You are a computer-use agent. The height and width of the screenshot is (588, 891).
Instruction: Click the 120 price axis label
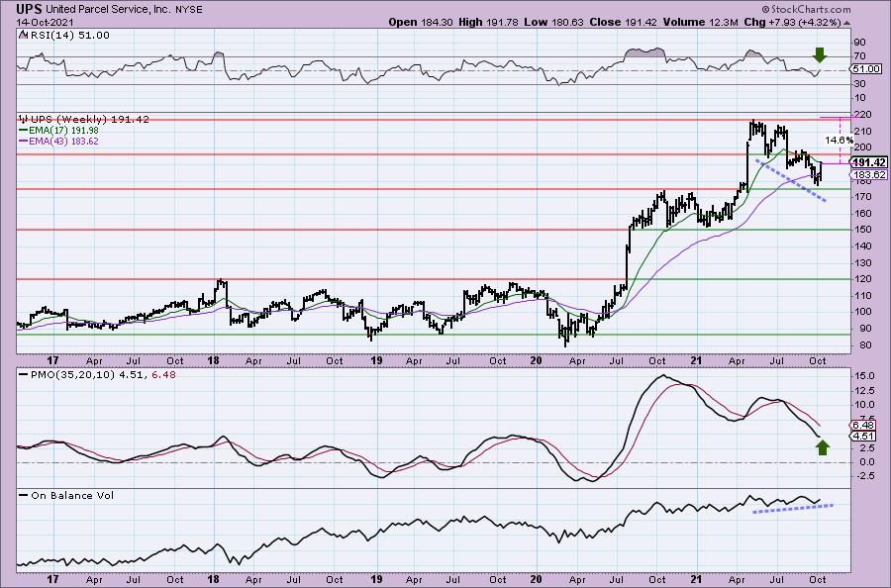(862, 279)
